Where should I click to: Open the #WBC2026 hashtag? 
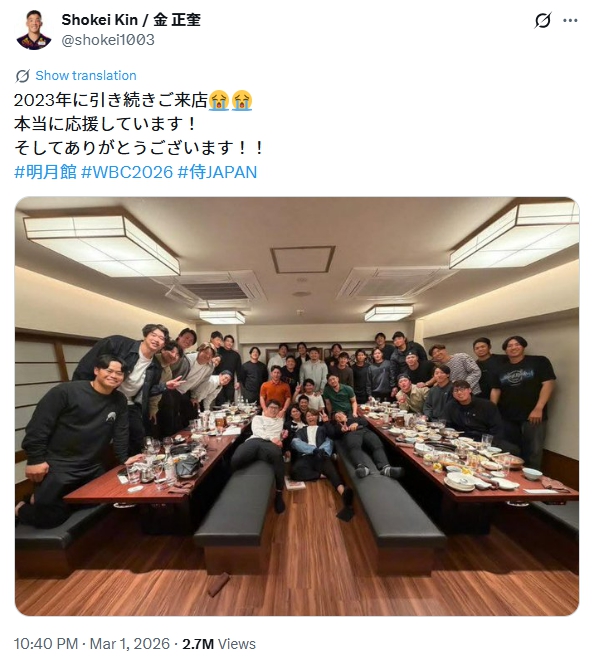[127, 172]
